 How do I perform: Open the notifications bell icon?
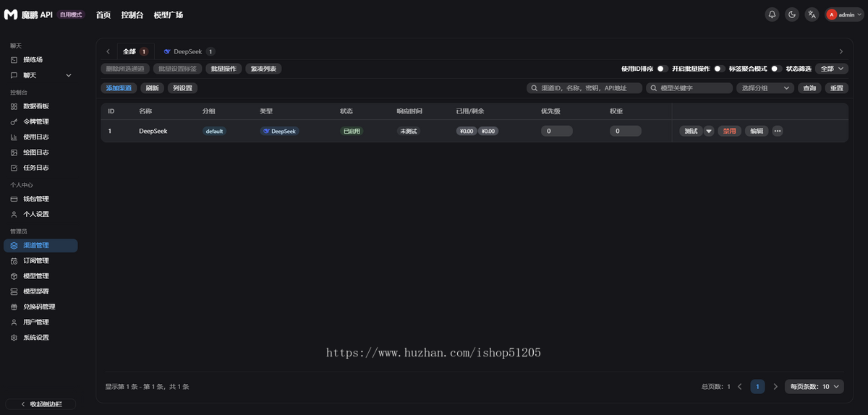(x=772, y=14)
